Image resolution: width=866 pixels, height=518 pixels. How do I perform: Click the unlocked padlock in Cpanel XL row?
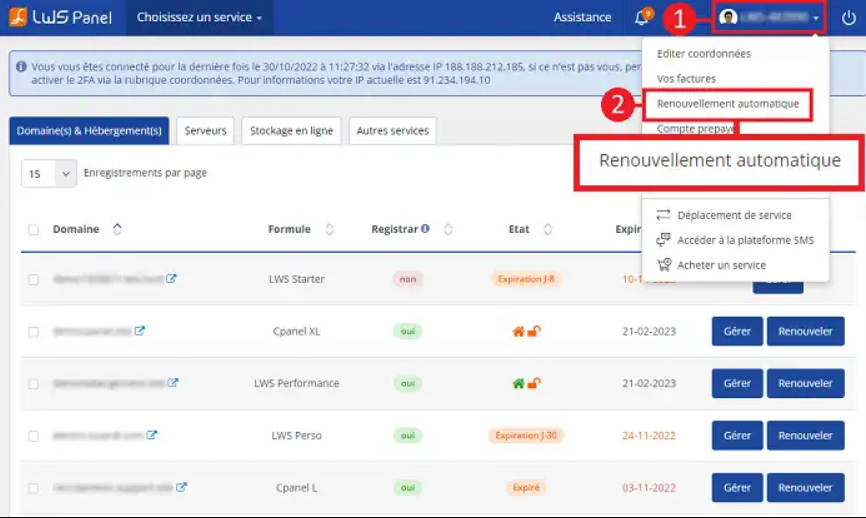pyautogui.click(x=534, y=331)
